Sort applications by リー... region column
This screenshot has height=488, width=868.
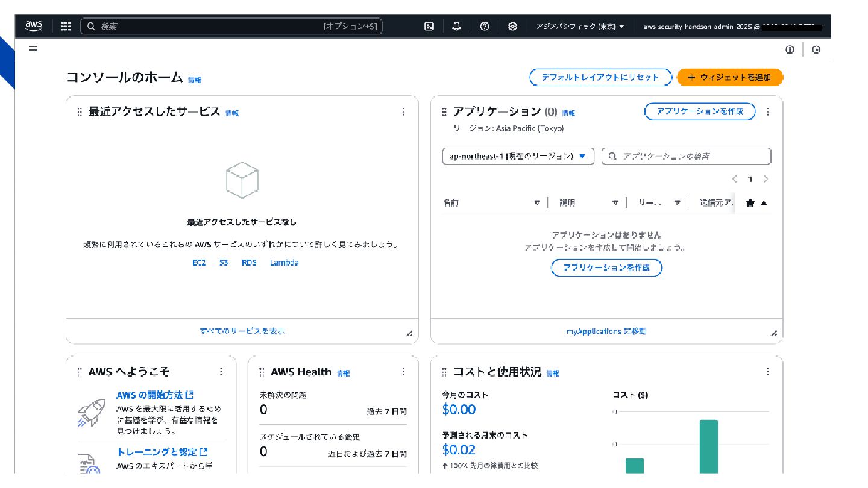[659, 203]
